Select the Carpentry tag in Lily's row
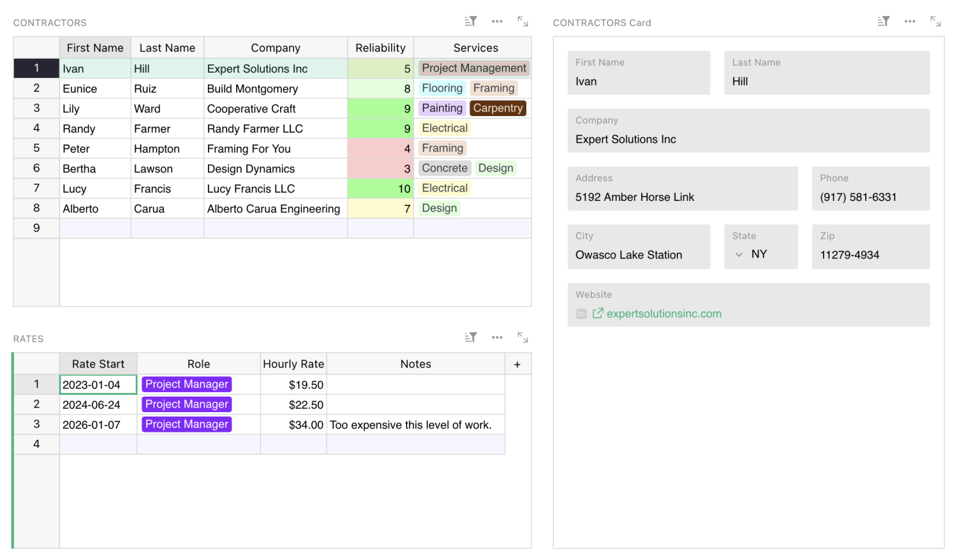 click(498, 108)
